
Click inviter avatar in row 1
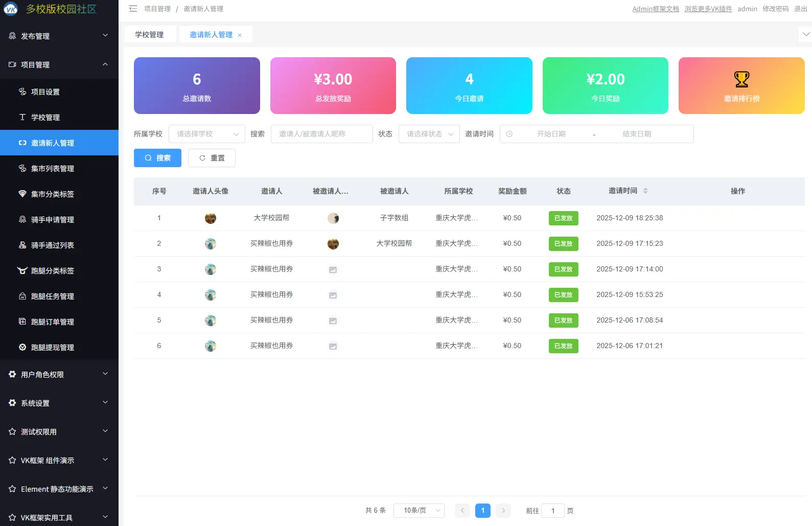(210, 218)
